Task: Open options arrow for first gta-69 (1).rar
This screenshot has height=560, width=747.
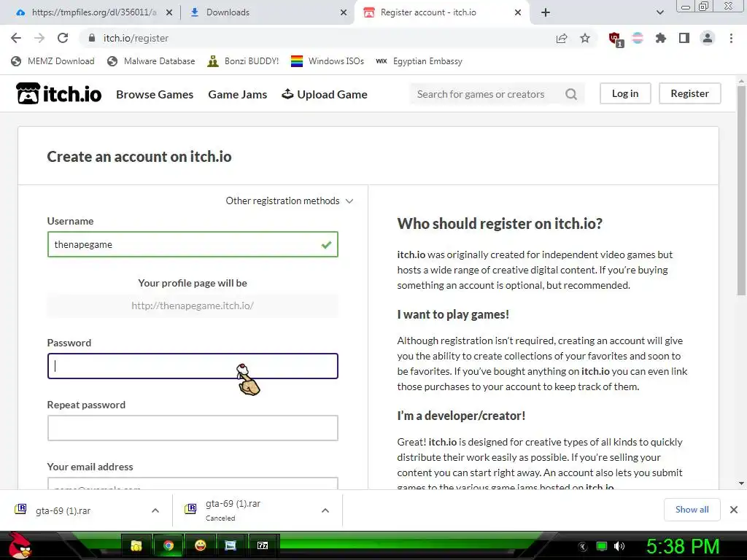Action: (x=155, y=510)
